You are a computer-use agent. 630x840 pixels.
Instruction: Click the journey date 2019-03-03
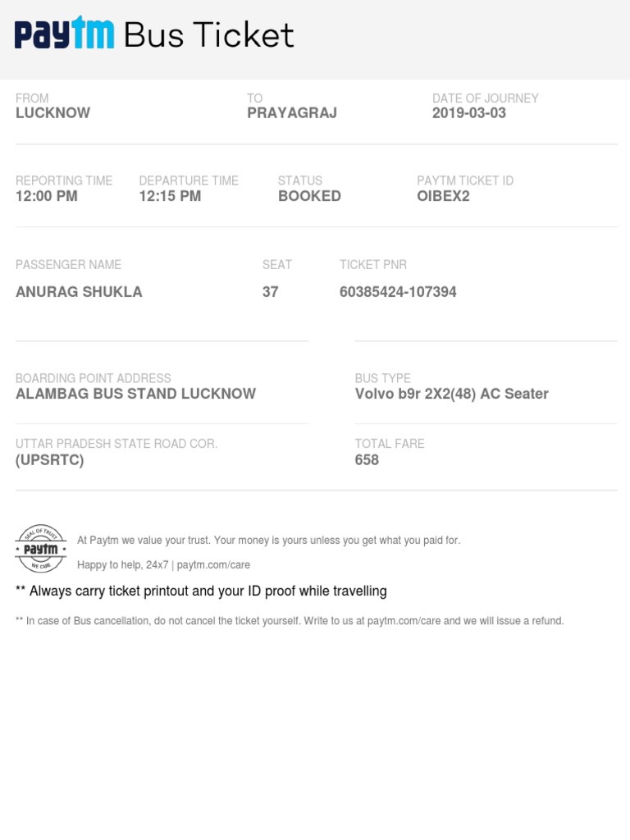469,113
